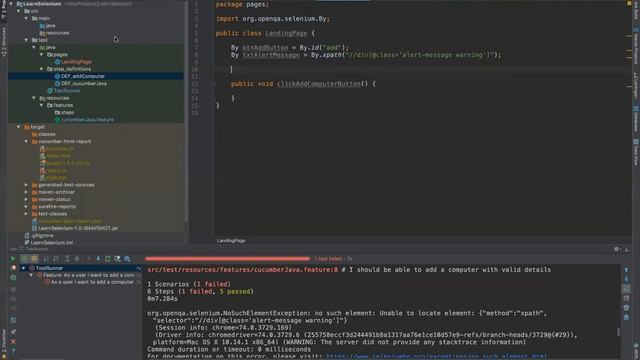Expand the surefire-reports folder
This screenshot has height=360, width=640.
[27, 207]
